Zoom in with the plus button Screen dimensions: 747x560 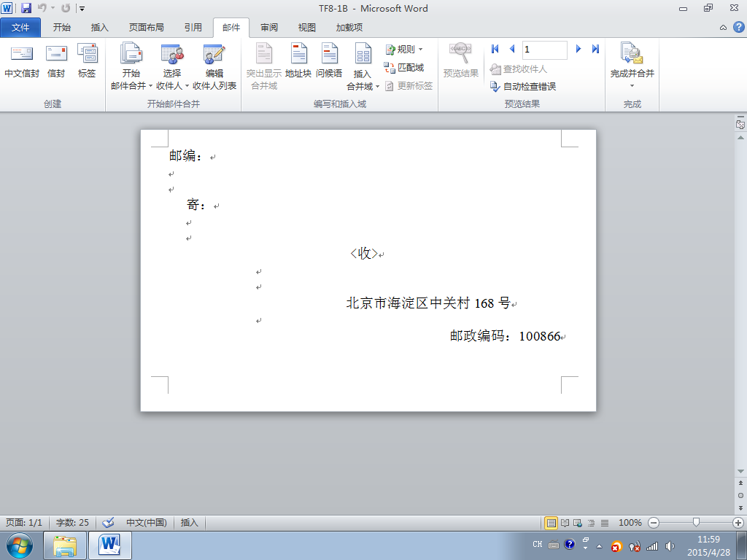pos(738,523)
